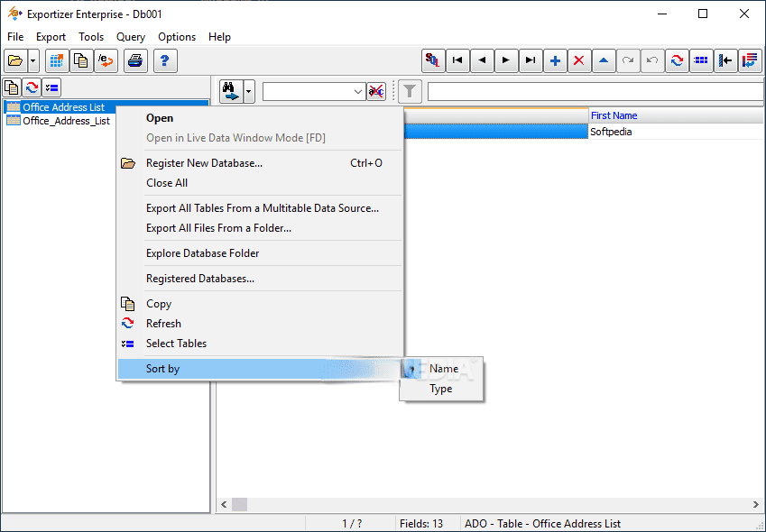Viewport: 766px width, 532px height.
Task: Jump to the last record
Action: [x=531, y=61]
